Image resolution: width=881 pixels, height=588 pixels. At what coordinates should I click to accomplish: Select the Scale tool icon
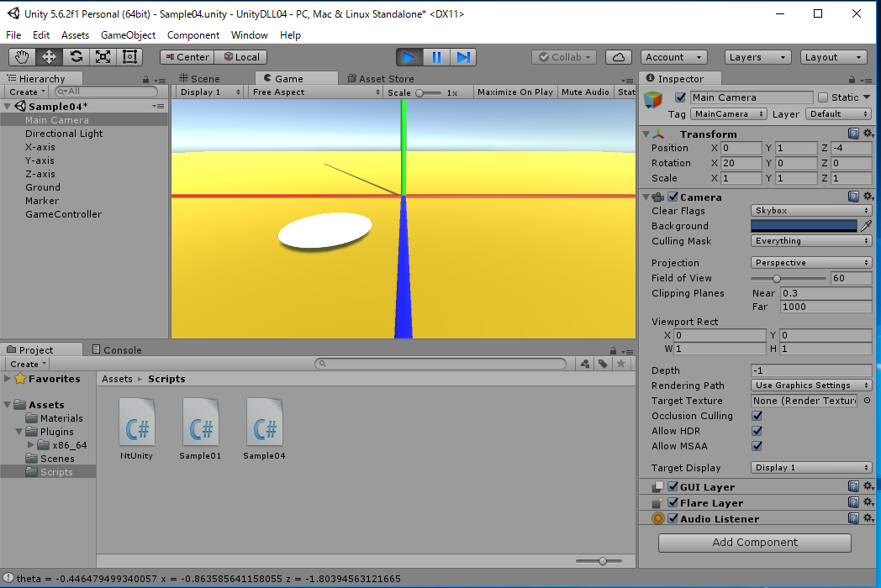[103, 57]
